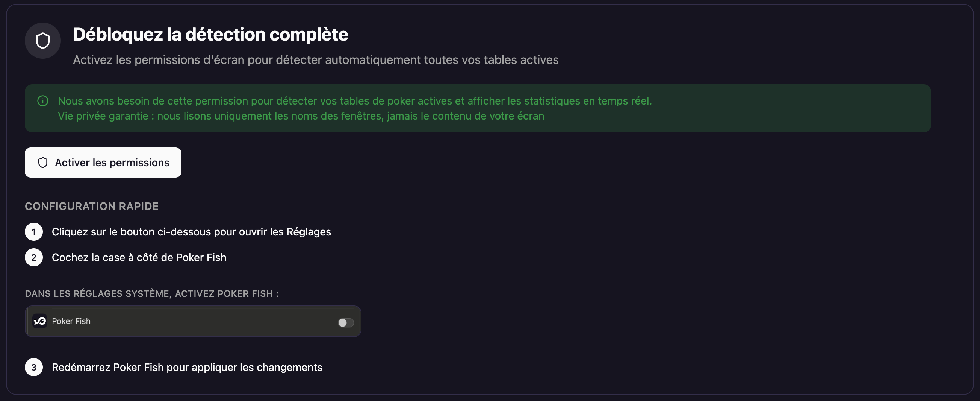Select the step 1 number badge
Screen dimensions: 980x401
34,232
